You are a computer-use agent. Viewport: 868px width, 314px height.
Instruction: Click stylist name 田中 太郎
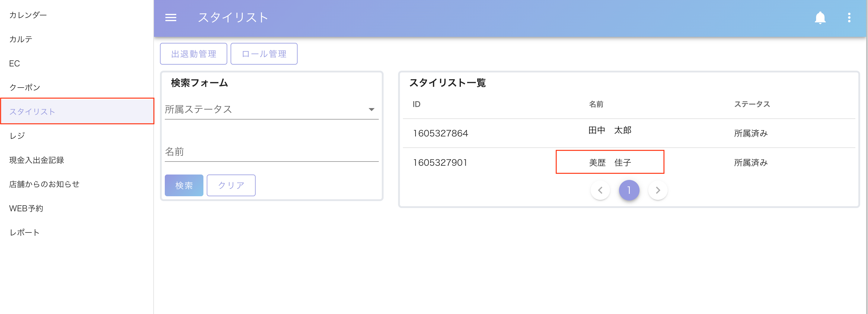tap(610, 130)
